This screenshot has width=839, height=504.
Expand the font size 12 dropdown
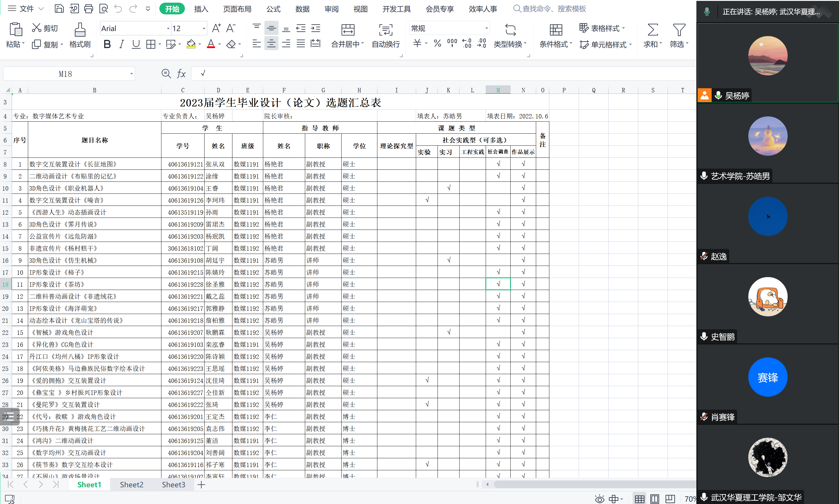(x=204, y=28)
